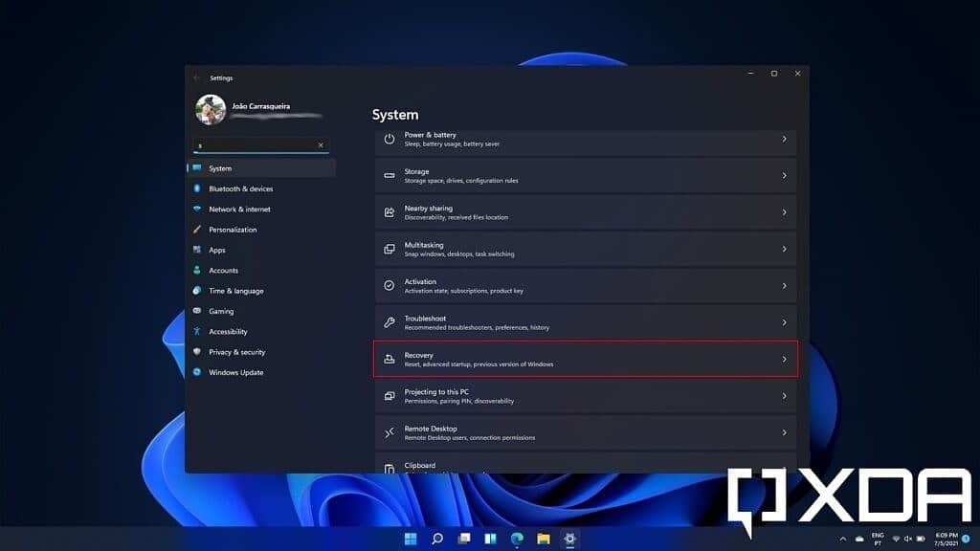Image resolution: width=980 pixels, height=551 pixels.
Task: Open Gaming settings category
Action: click(x=261, y=311)
